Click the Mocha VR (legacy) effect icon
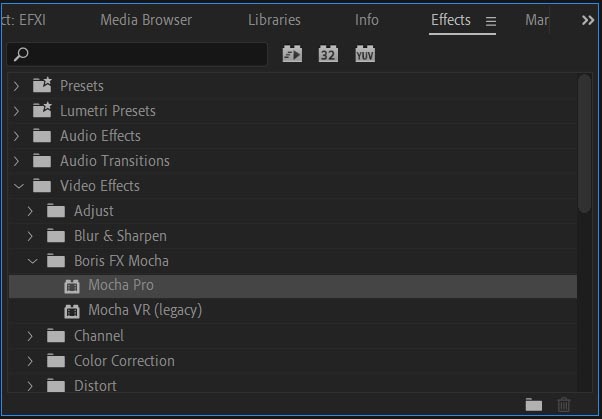This screenshot has height=419, width=602. [x=71, y=311]
